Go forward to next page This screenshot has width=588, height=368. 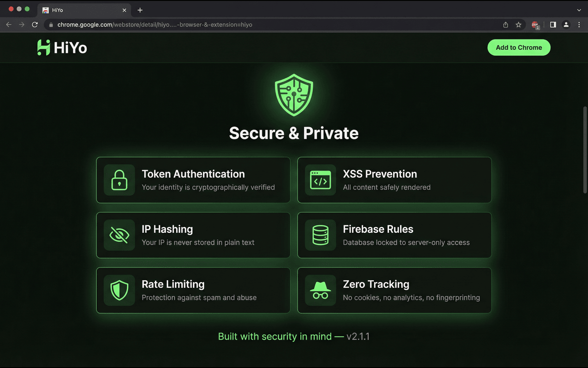click(22, 25)
